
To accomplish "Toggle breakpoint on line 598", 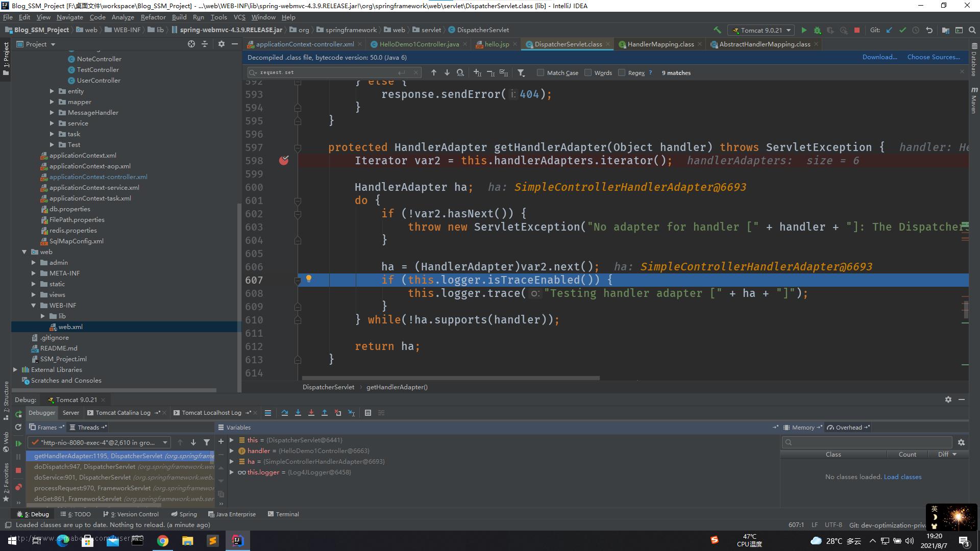I will [x=284, y=161].
